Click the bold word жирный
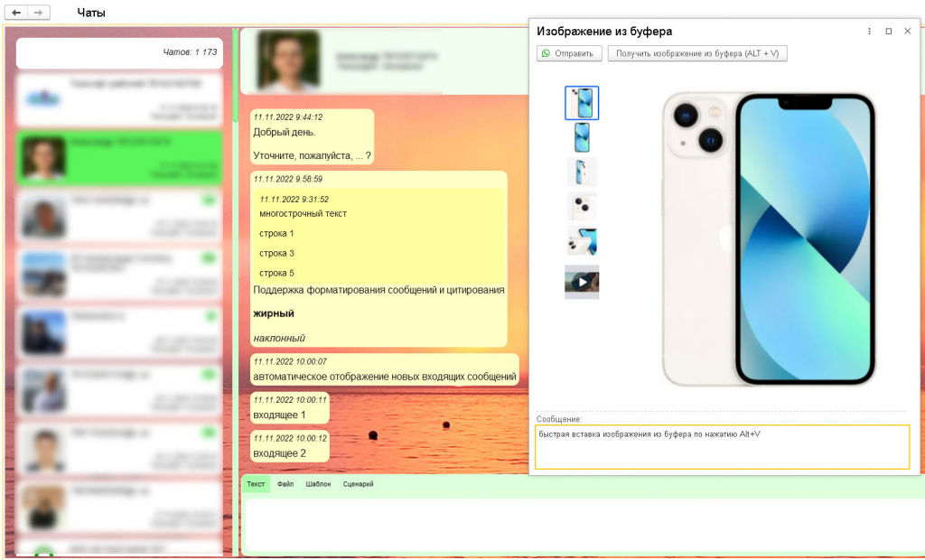This screenshot has width=925, height=560. tap(274, 314)
